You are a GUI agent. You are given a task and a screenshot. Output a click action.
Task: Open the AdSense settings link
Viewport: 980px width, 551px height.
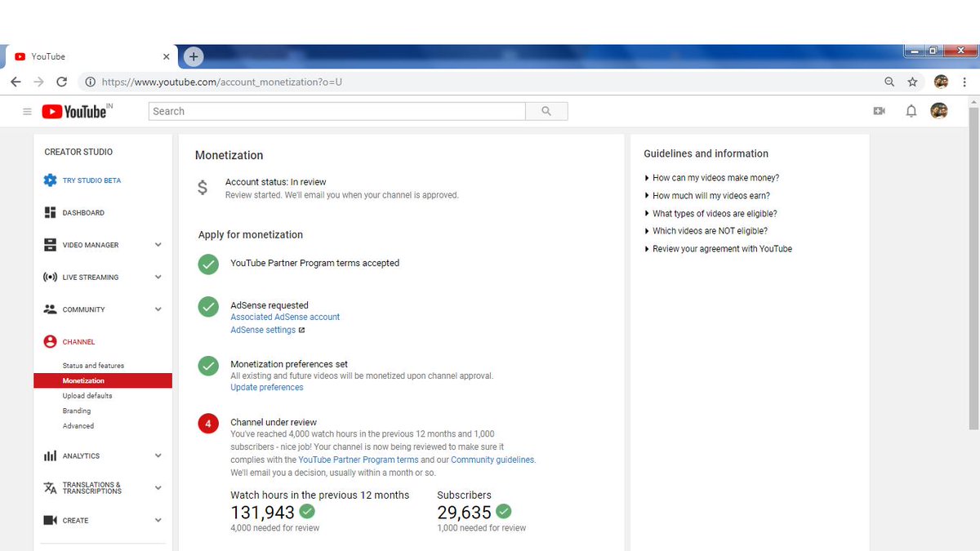[263, 330]
